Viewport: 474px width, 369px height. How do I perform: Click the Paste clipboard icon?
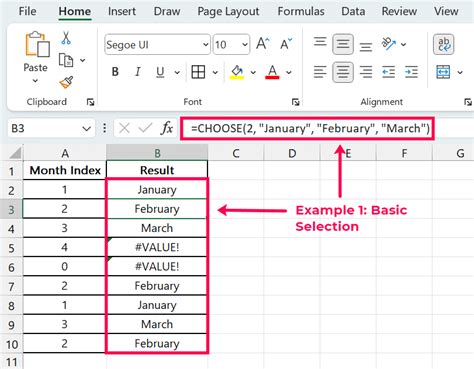37,44
